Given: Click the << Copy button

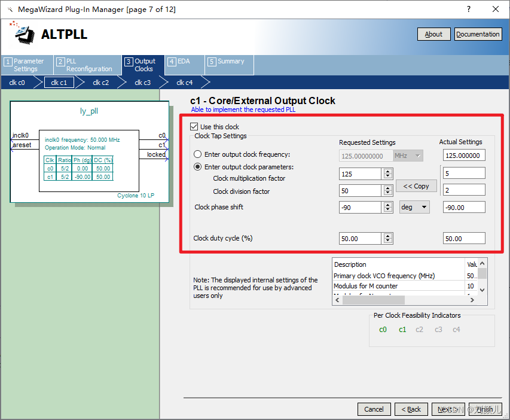Looking at the screenshot, I should (x=416, y=186).
